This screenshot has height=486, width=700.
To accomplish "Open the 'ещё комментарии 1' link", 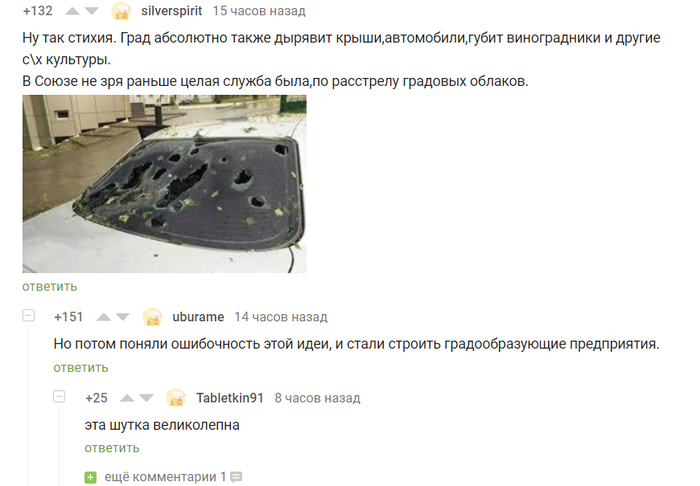I will click(x=165, y=477).
